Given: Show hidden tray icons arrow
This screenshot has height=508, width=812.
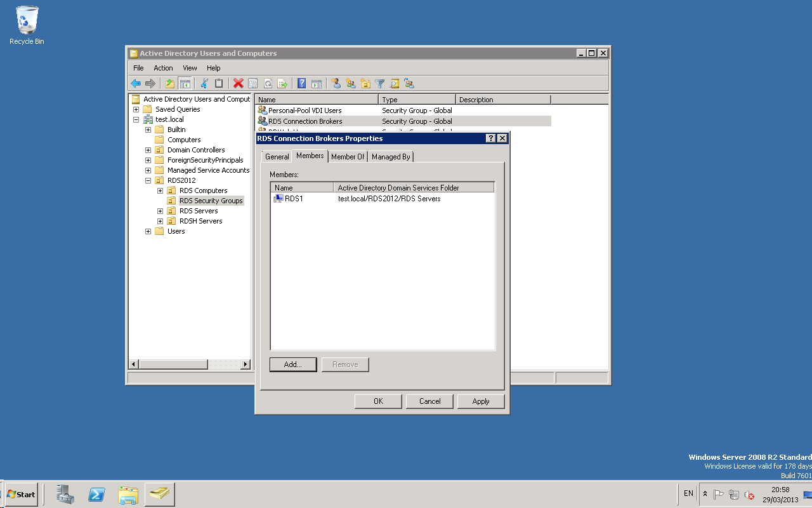Looking at the screenshot, I should point(705,494).
